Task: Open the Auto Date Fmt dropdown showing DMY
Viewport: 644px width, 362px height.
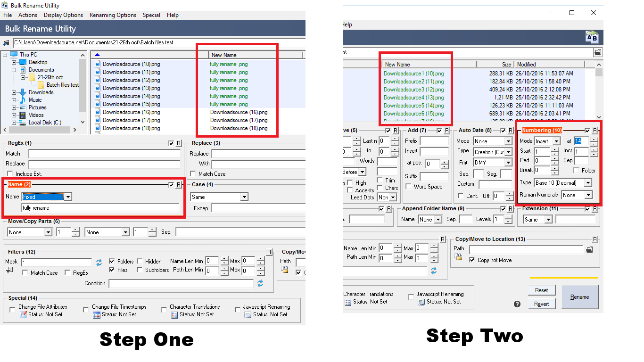Action: click(x=493, y=163)
